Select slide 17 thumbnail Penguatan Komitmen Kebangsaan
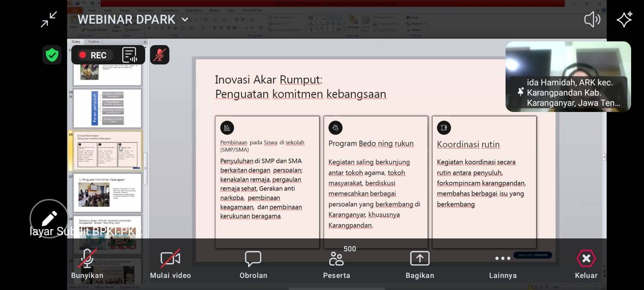 [x=107, y=193]
